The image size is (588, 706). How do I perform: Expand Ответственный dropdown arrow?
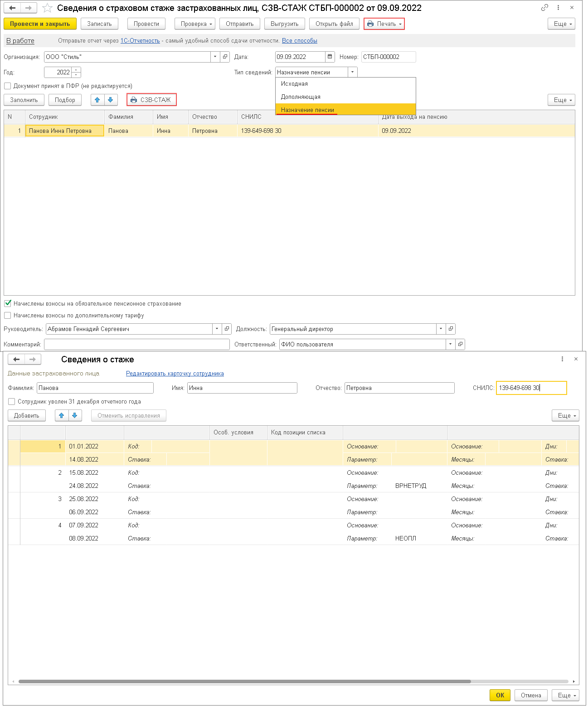tap(450, 344)
